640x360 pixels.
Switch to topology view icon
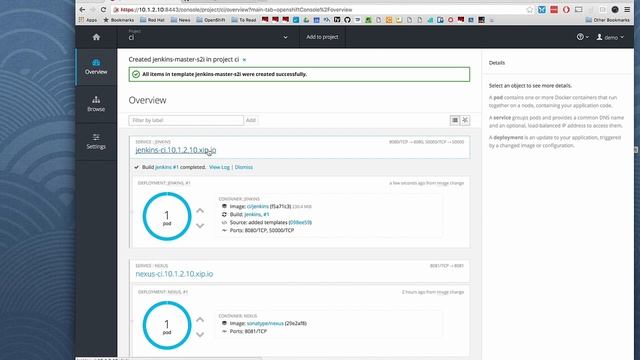[465, 120]
